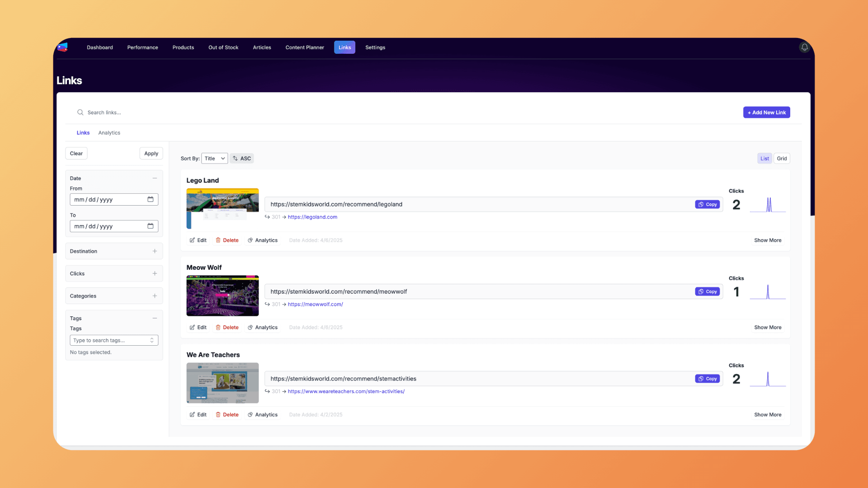Click the Copy icon for the Lego Land URL
Screen dimensions: 868x488
click(700, 204)
